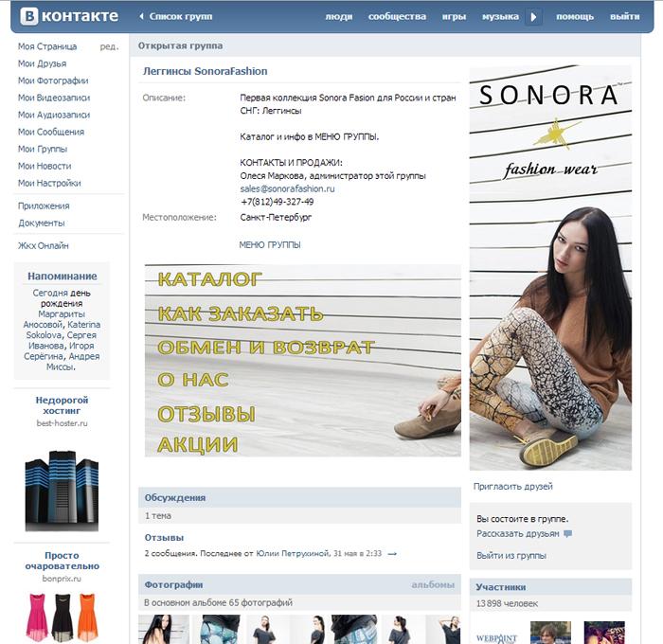
Task: Click the VKontakte logo icon
Action: coord(29,16)
